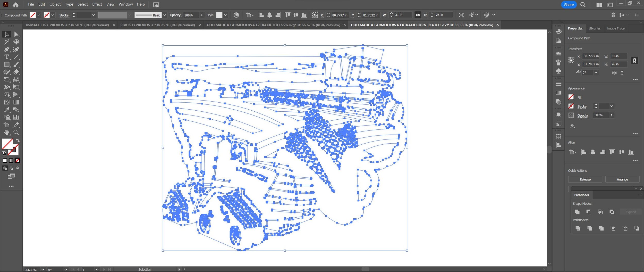The height and width of the screenshot is (272, 644).
Task: Toggle constrain width and height link in control bar
Action: pyautogui.click(x=418, y=15)
